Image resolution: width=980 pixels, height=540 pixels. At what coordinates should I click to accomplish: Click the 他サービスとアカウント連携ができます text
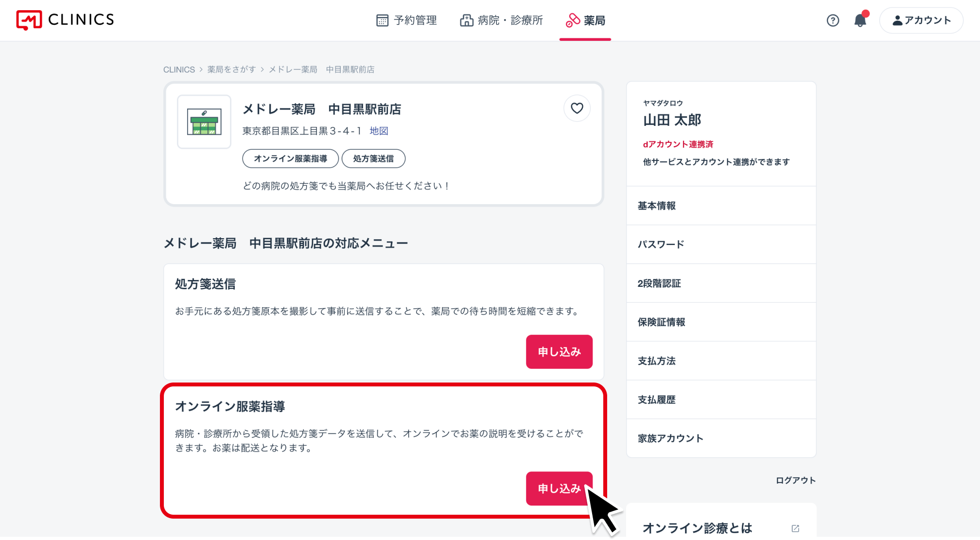tap(716, 162)
